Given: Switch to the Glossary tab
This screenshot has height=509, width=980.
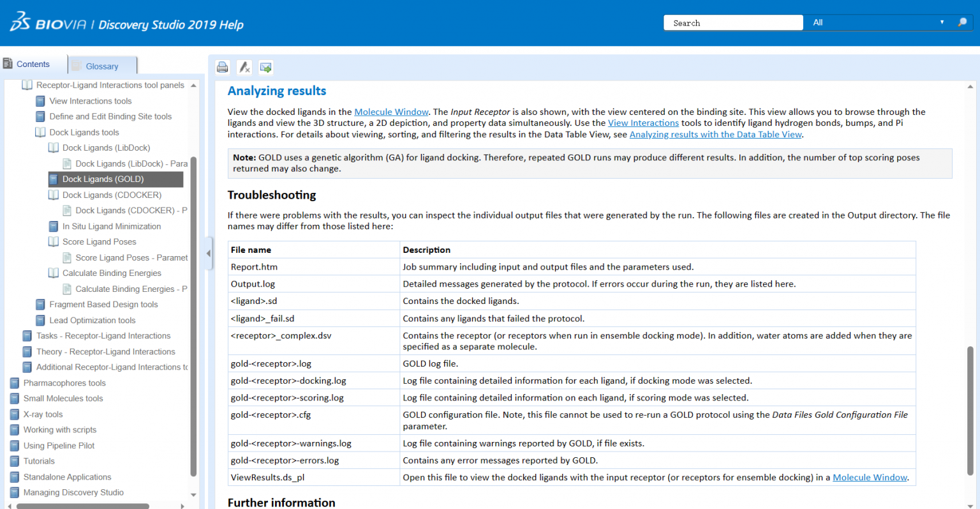Looking at the screenshot, I should pos(102,66).
